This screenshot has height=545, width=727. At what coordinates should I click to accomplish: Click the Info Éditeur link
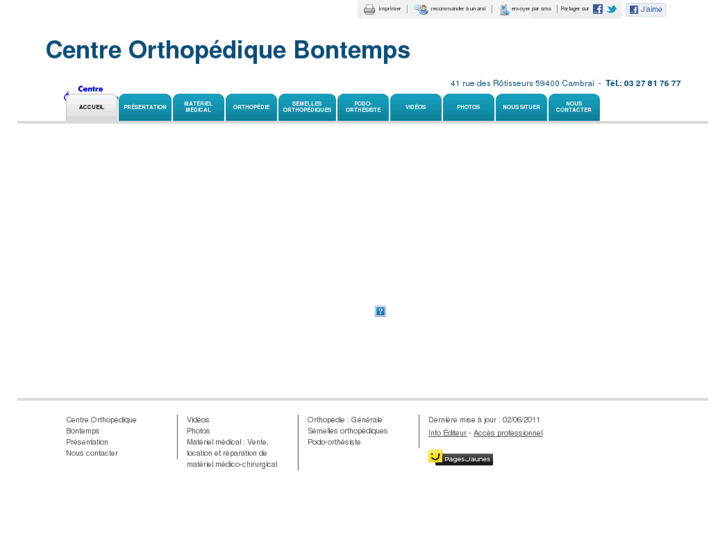tap(447, 433)
